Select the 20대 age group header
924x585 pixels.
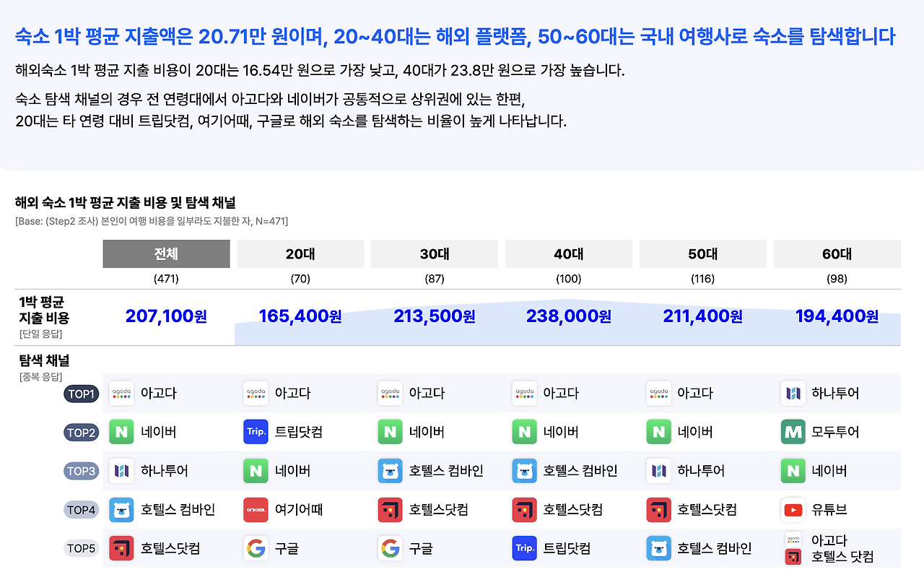coord(300,253)
